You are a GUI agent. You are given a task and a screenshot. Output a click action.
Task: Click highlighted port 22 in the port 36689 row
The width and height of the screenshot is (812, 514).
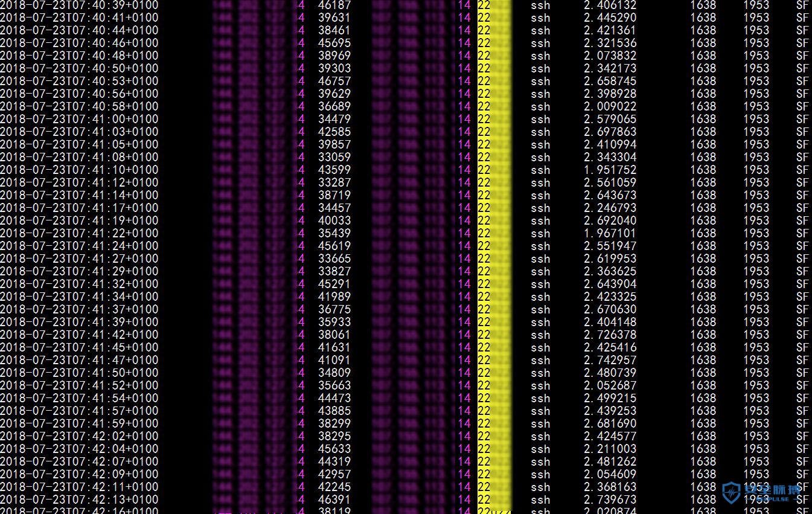(484, 106)
